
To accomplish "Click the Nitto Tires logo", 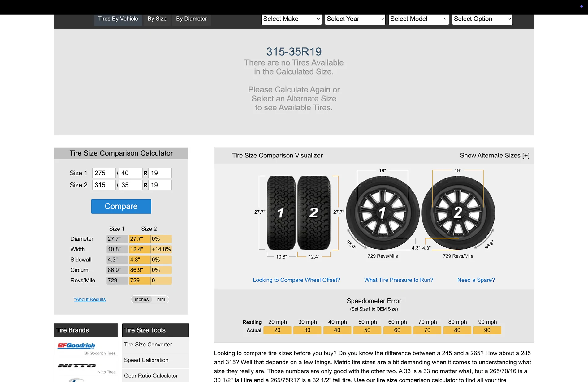I will click(x=77, y=366).
